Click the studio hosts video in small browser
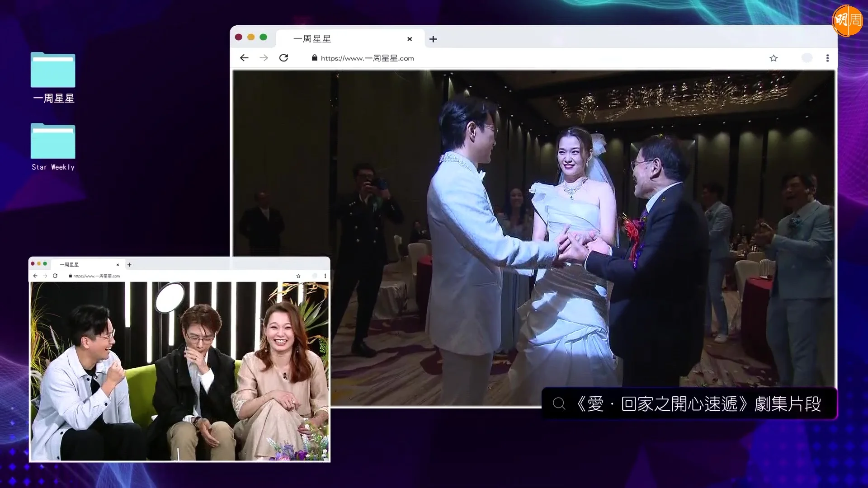Viewport: 868px width, 488px height. pyautogui.click(x=179, y=371)
